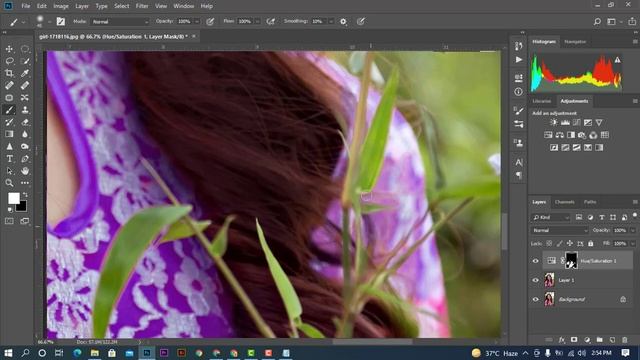
Task: Open the layer Opacity dropdown arrow
Action: (633, 230)
